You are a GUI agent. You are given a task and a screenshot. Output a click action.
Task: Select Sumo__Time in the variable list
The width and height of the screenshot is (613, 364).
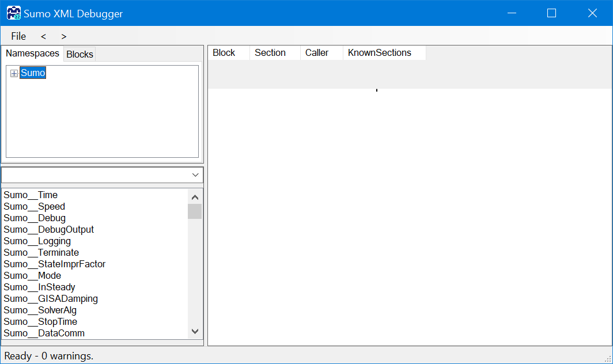(31, 195)
